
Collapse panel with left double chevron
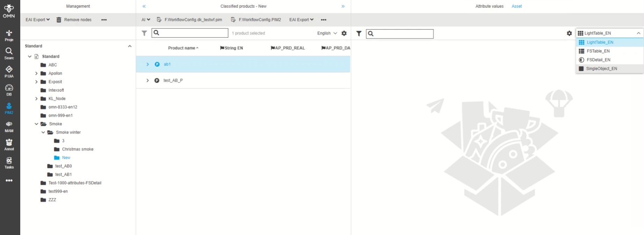coord(144,6)
